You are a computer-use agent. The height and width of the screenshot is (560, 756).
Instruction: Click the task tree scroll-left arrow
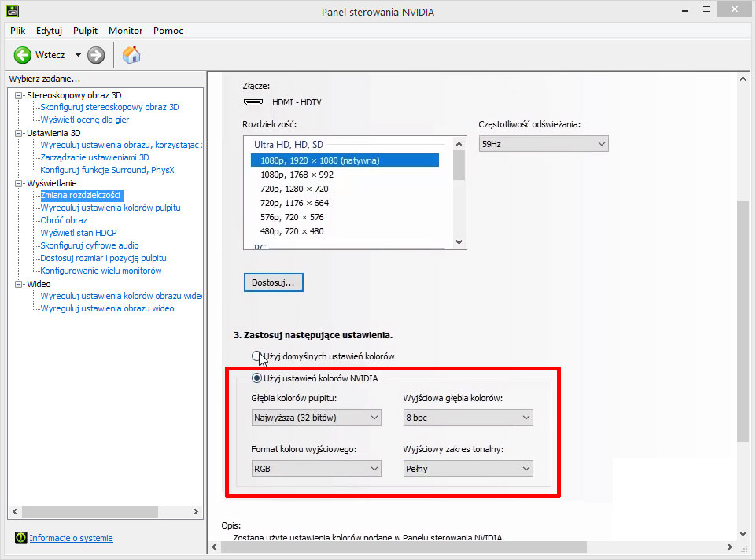point(15,511)
